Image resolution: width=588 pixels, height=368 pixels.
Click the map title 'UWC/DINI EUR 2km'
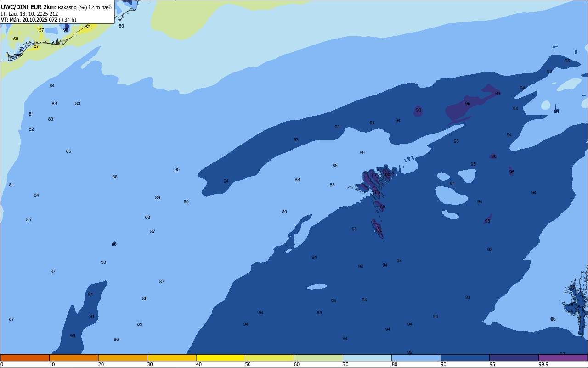(28, 7)
